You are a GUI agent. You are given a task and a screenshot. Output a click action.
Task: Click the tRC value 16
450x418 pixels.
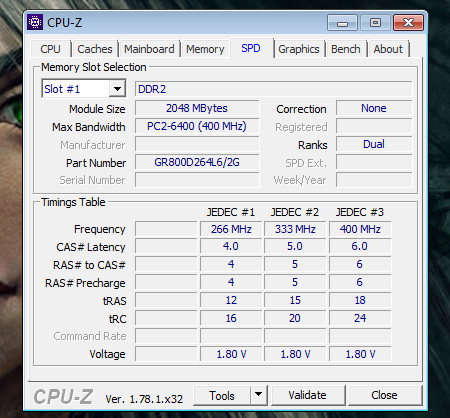pos(231,318)
